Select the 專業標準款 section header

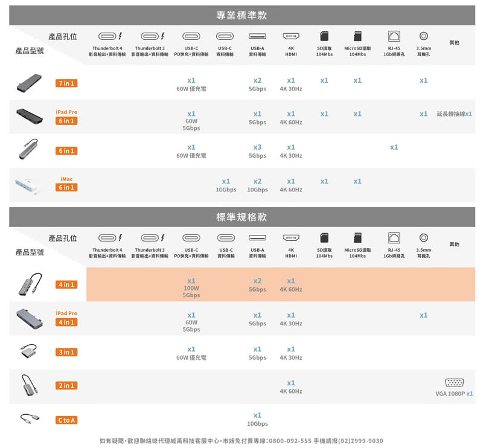241,15
